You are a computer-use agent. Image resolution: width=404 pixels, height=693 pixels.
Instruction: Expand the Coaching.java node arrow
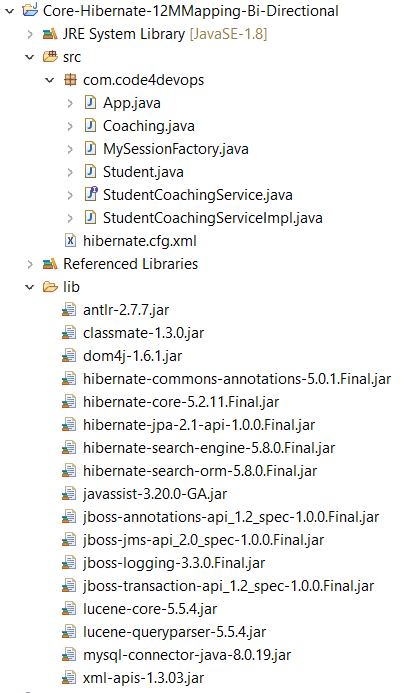[x=70, y=126]
